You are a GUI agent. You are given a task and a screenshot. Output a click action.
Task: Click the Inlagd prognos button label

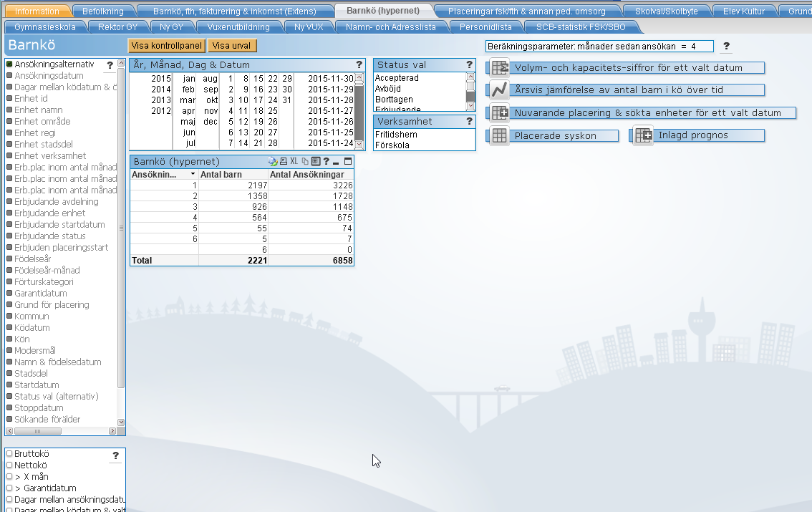pyautogui.click(x=693, y=135)
